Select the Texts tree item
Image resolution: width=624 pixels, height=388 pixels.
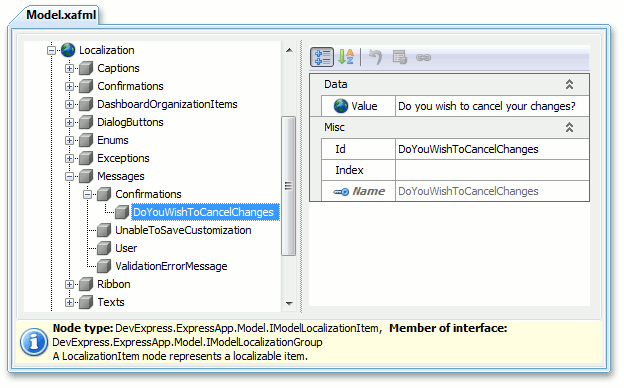coord(111,302)
